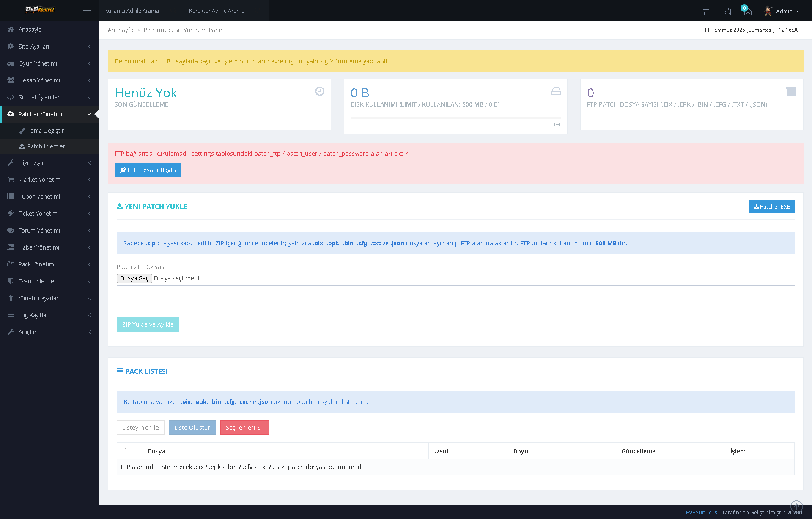Collapse Patcher Yönetimi submenu arrow
Image resolution: width=812 pixels, height=519 pixels.
click(x=89, y=114)
